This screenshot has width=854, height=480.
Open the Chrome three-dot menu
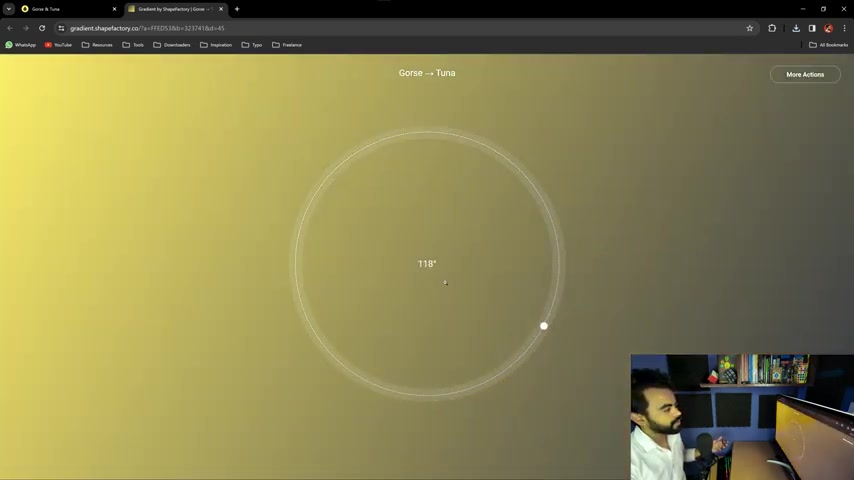pos(844,28)
